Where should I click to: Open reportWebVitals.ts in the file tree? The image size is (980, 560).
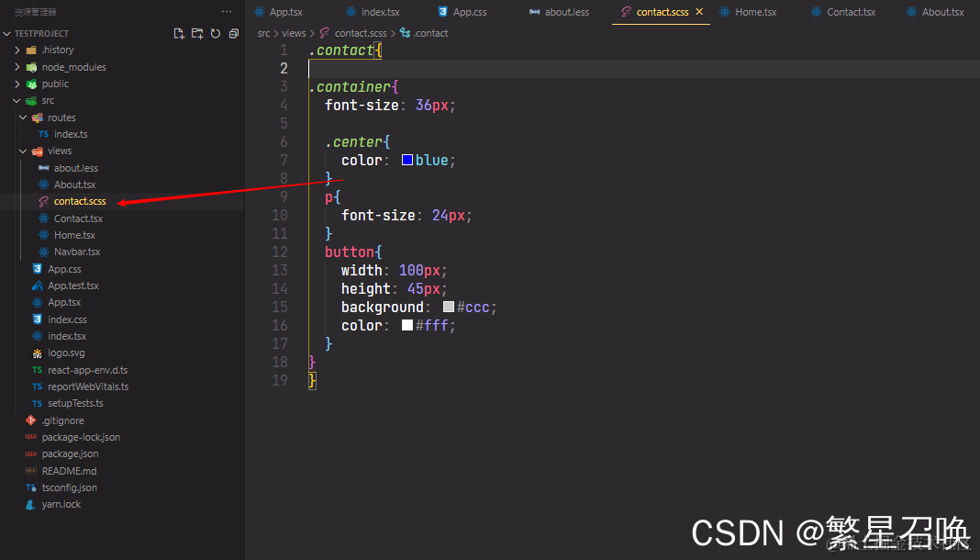click(88, 386)
